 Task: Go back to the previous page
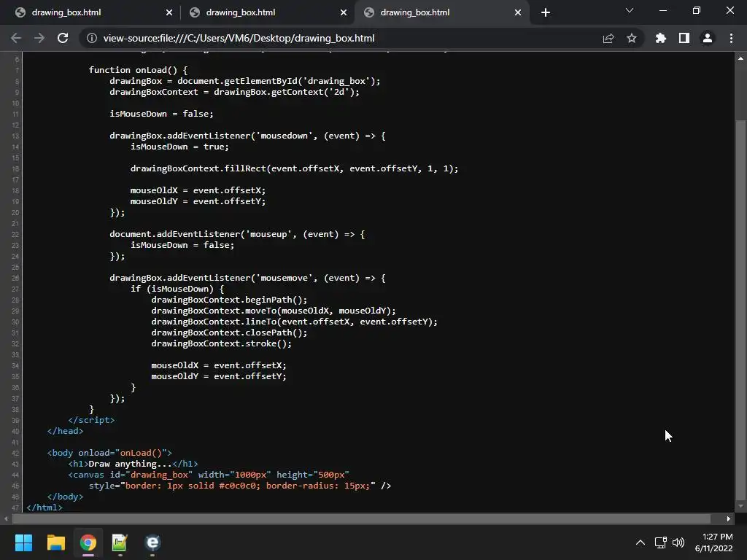(16, 38)
